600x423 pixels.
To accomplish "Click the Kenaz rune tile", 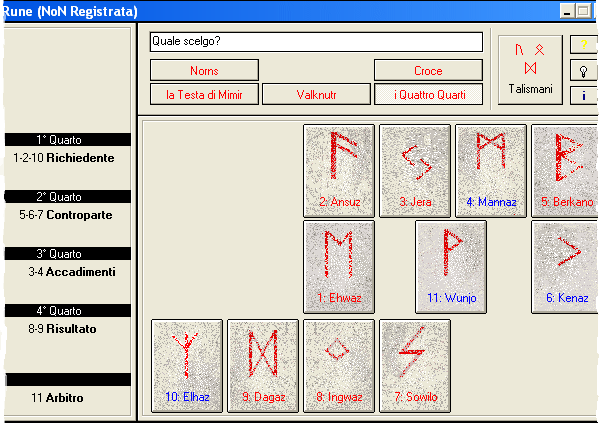I will coord(566,266).
